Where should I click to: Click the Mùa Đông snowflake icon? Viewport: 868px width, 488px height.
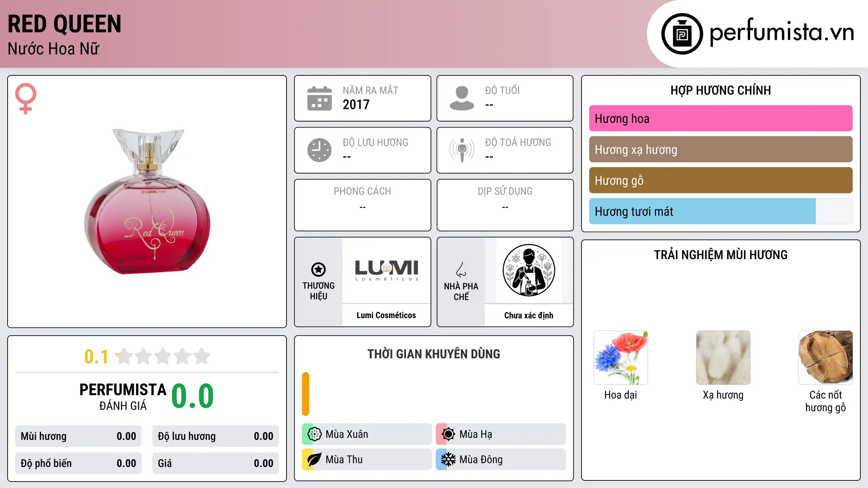click(448, 460)
